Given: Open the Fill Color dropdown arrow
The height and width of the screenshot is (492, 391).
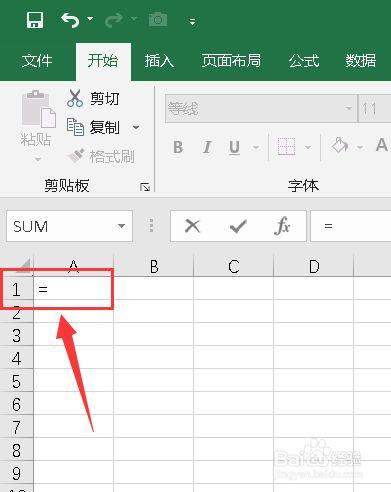Looking at the screenshot, I should point(360,147).
